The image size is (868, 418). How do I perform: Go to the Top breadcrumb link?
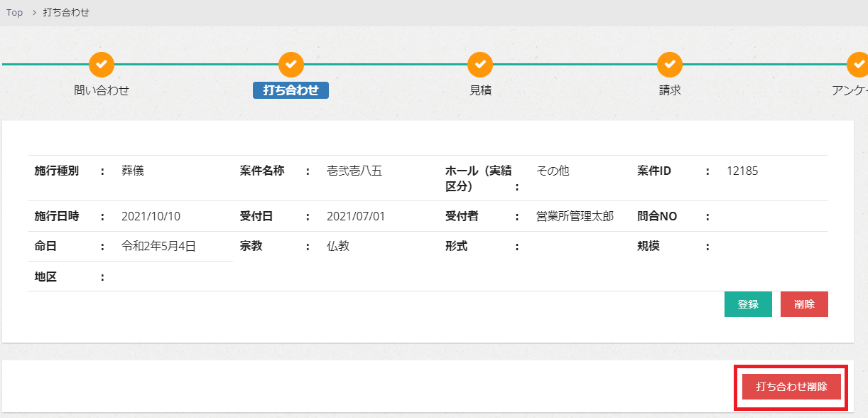14,13
